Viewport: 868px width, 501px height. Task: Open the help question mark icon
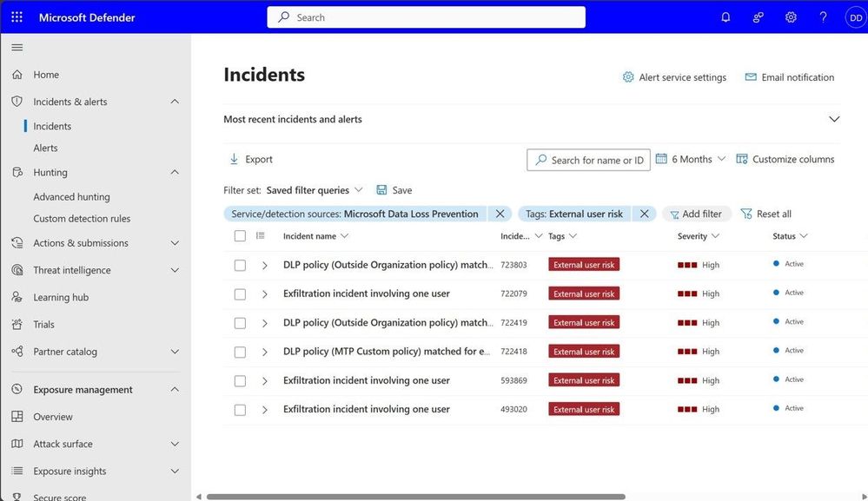(x=823, y=17)
